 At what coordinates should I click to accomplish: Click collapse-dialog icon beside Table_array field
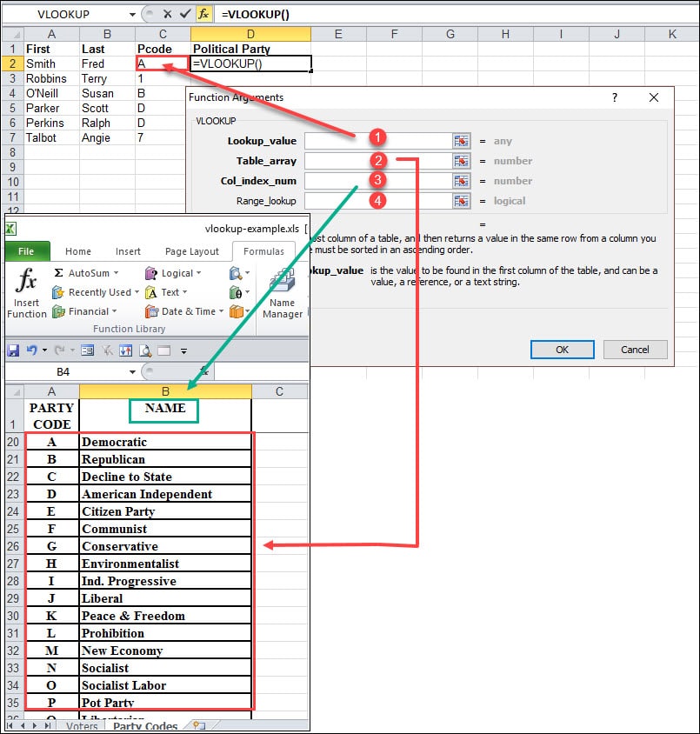pyautogui.click(x=461, y=161)
